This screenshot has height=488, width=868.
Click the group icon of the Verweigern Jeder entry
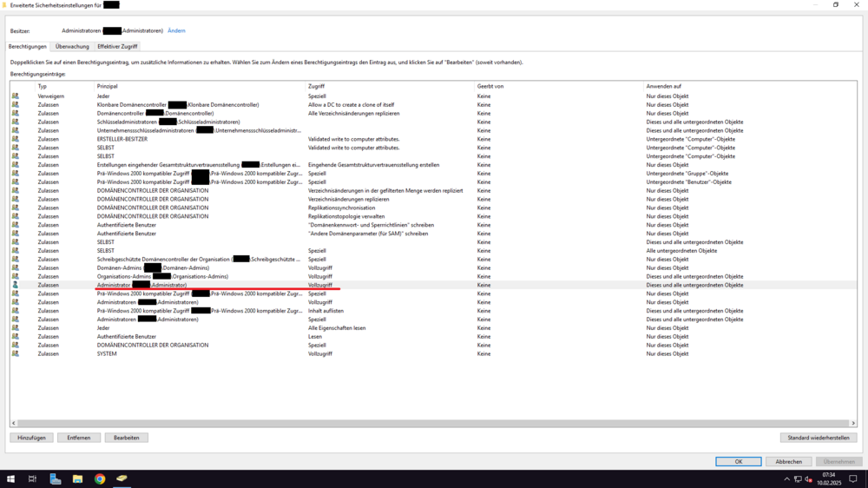tap(15, 96)
